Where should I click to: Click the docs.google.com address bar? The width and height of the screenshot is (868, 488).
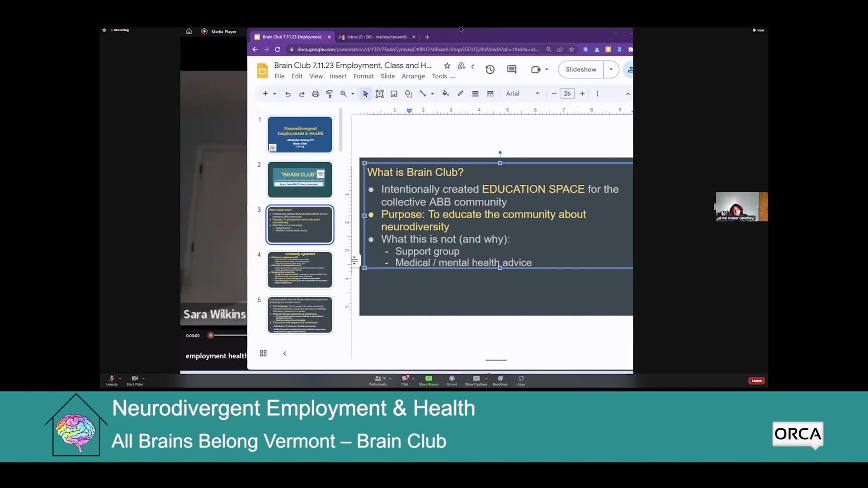418,49
